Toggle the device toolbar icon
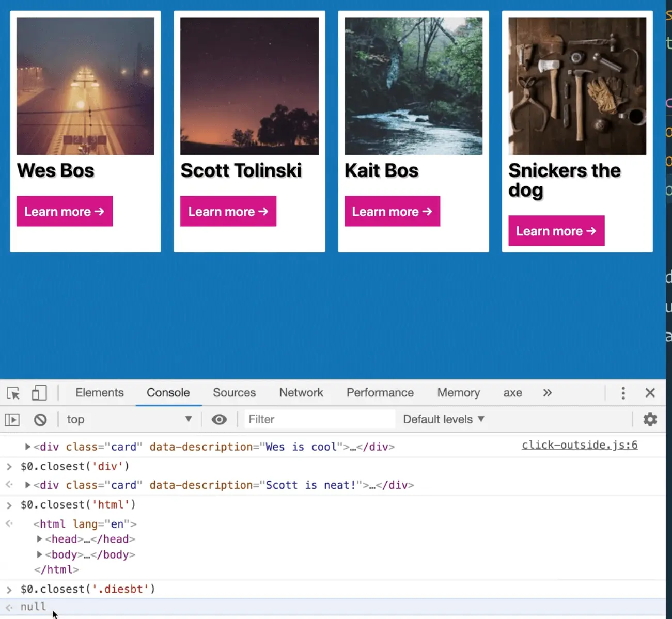Image resolution: width=672 pixels, height=619 pixels. [x=39, y=393]
